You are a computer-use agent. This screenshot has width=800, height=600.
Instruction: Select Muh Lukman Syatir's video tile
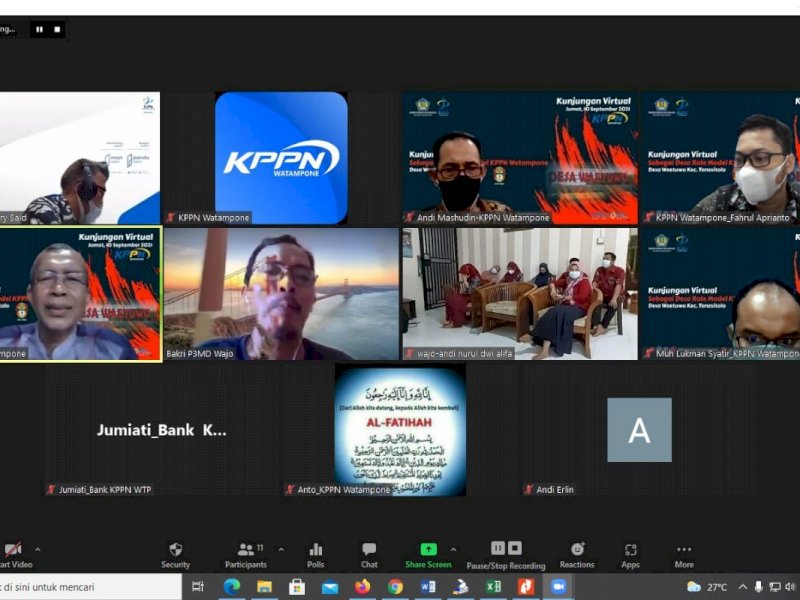click(720, 294)
